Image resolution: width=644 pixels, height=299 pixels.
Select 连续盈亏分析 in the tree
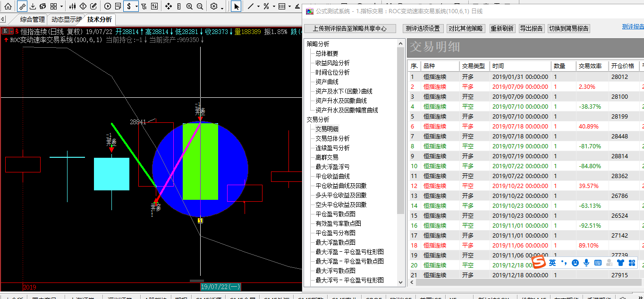point(332,148)
